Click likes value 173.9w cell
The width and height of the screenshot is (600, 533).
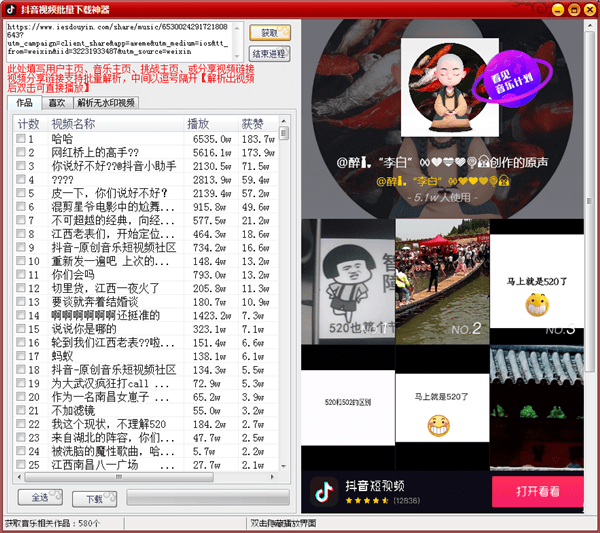tap(258, 153)
